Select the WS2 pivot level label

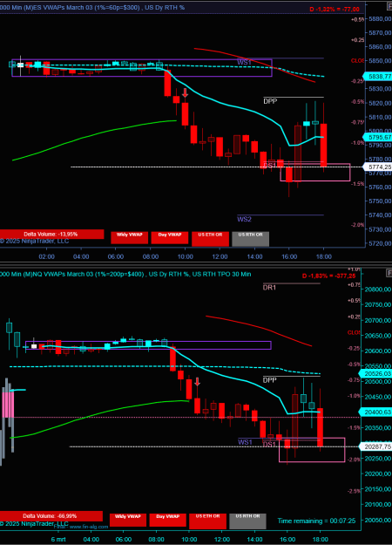[245, 220]
